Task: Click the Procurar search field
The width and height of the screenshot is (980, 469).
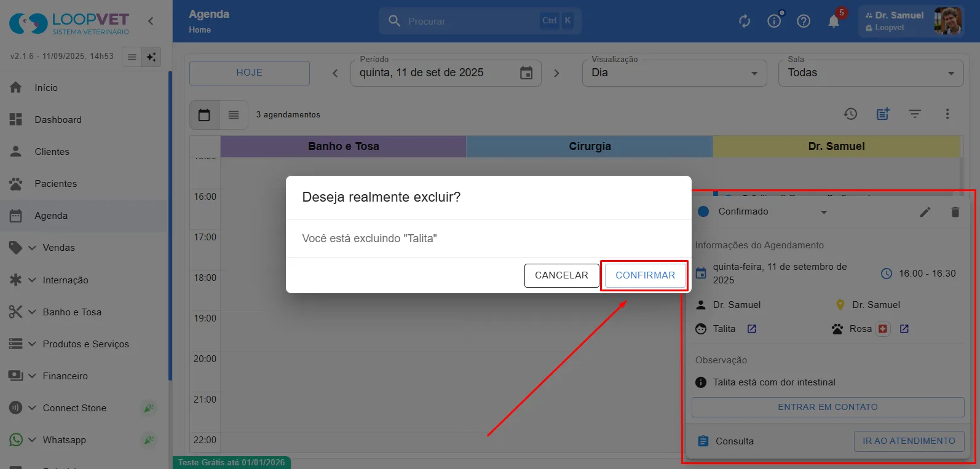Action: pyautogui.click(x=480, y=21)
